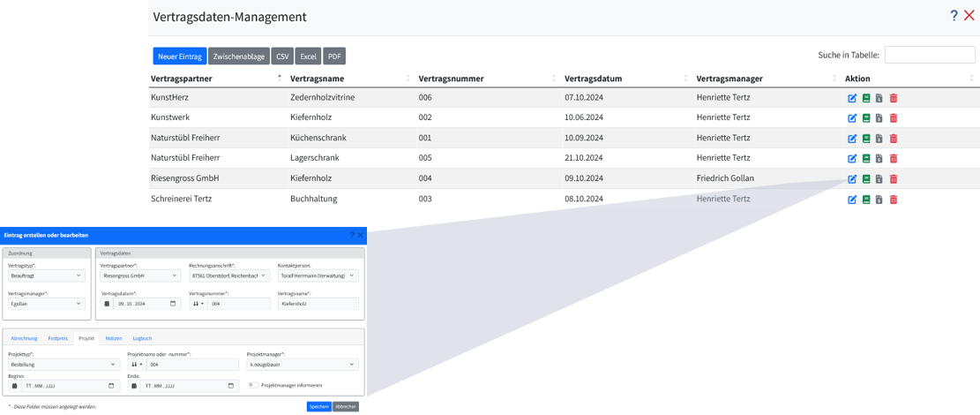Open help in Vertragsdaten-Management header

(x=954, y=16)
